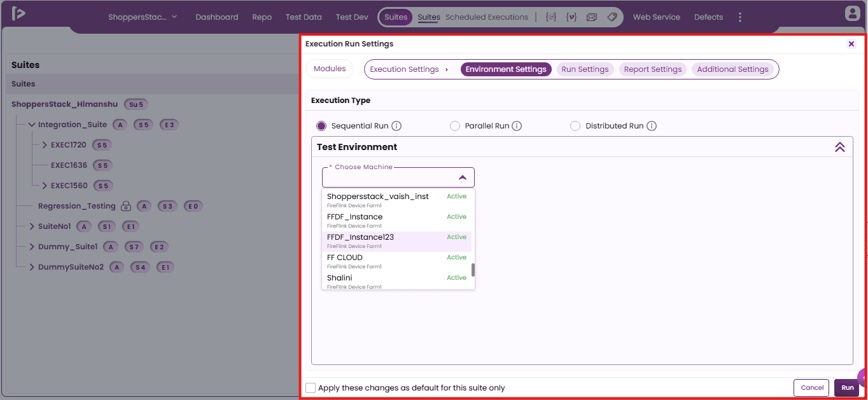Screen dimensions: 868x400
Task: Expand the EXEC1560 tree node
Action: (45, 186)
